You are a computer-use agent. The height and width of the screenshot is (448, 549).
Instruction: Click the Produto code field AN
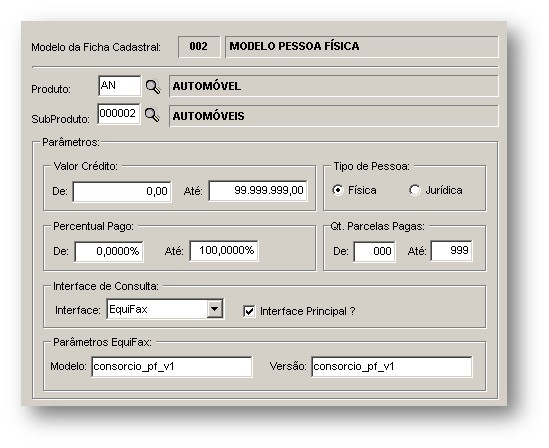pos(120,86)
